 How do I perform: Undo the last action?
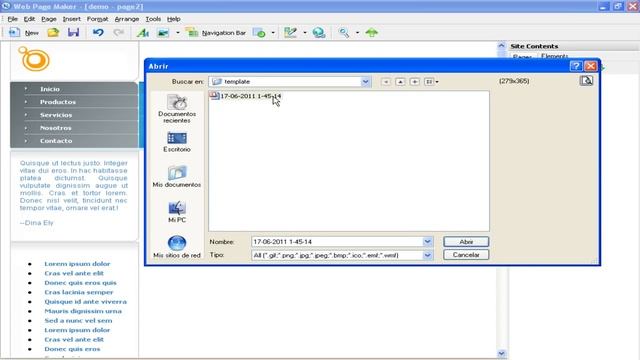tap(98, 33)
